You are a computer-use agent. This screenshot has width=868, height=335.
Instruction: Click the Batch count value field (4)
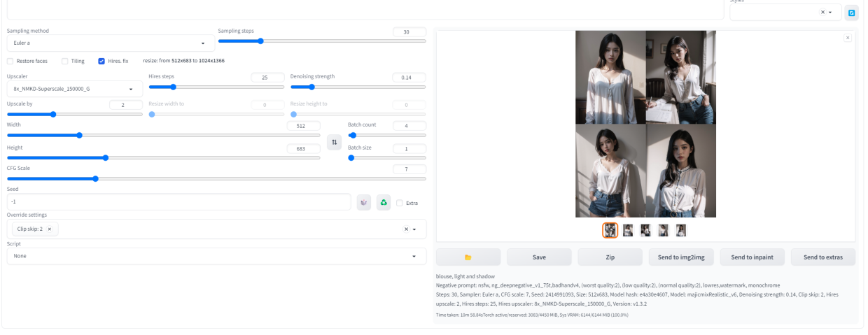pyautogui.click(x=409, y=126)
